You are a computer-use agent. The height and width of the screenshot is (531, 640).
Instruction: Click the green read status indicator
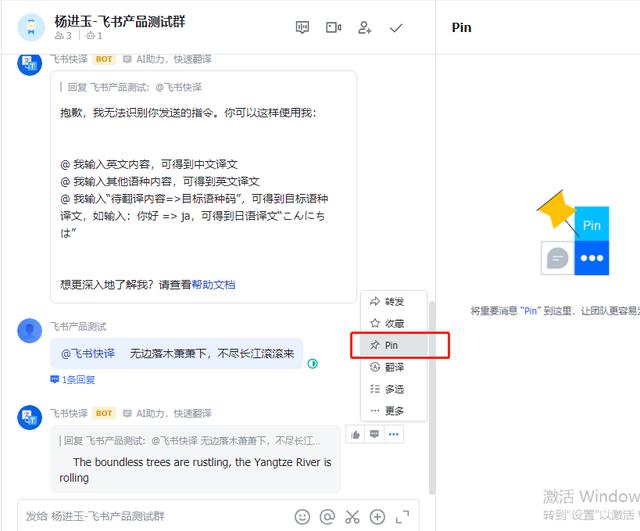312,363
